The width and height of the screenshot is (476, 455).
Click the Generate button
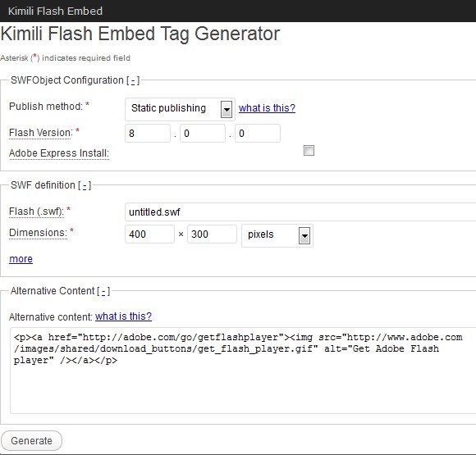click(31, 441)
